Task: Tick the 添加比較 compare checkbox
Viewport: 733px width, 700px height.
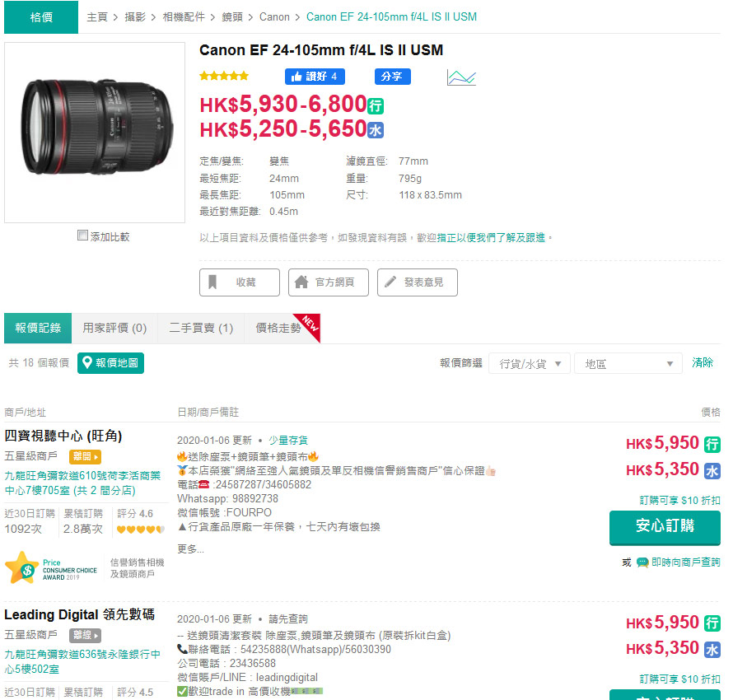Action: coord(82,236)
